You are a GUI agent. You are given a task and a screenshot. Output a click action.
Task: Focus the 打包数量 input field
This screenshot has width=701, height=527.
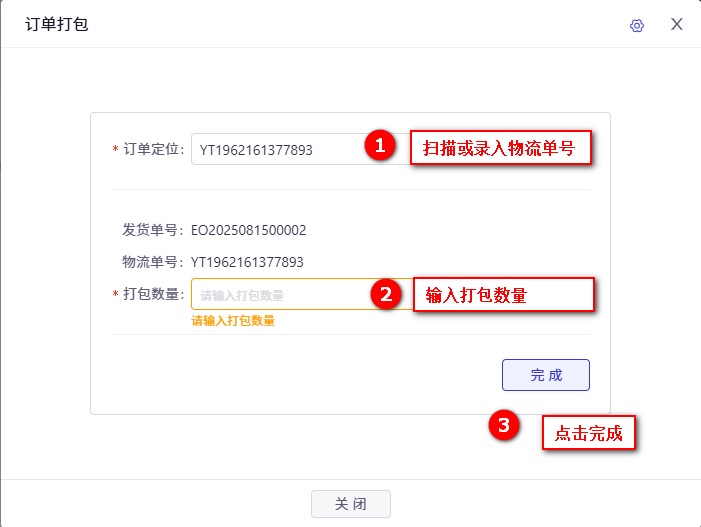click(x=303, y=294)
